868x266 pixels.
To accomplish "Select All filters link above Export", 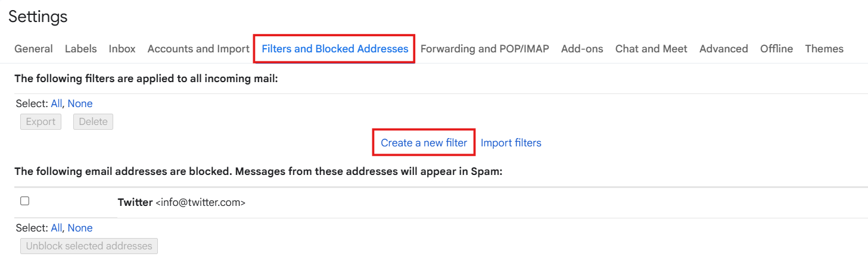I will coord(57,104).
